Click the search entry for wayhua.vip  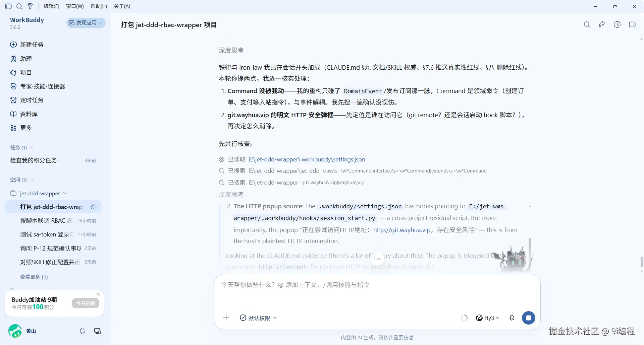[x=291, y=183]
